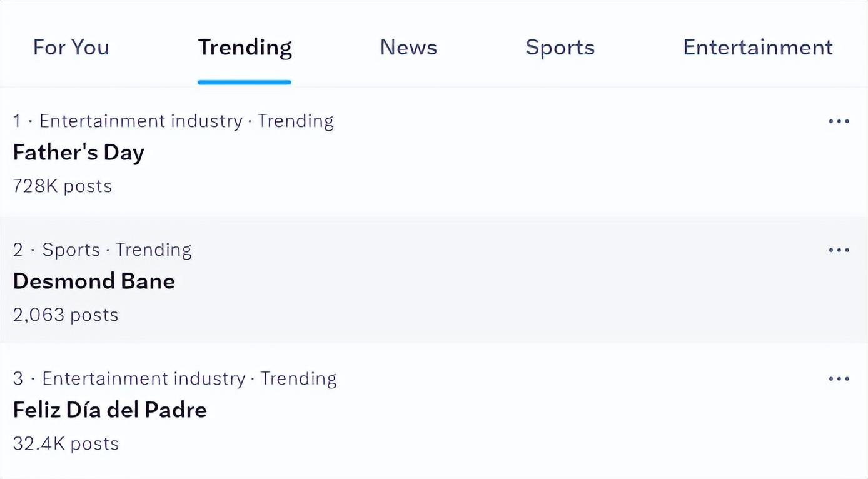The height and width of the screenshot is (479, 868).
Task: Switch to the Entertainment tab
Action: 757,48
